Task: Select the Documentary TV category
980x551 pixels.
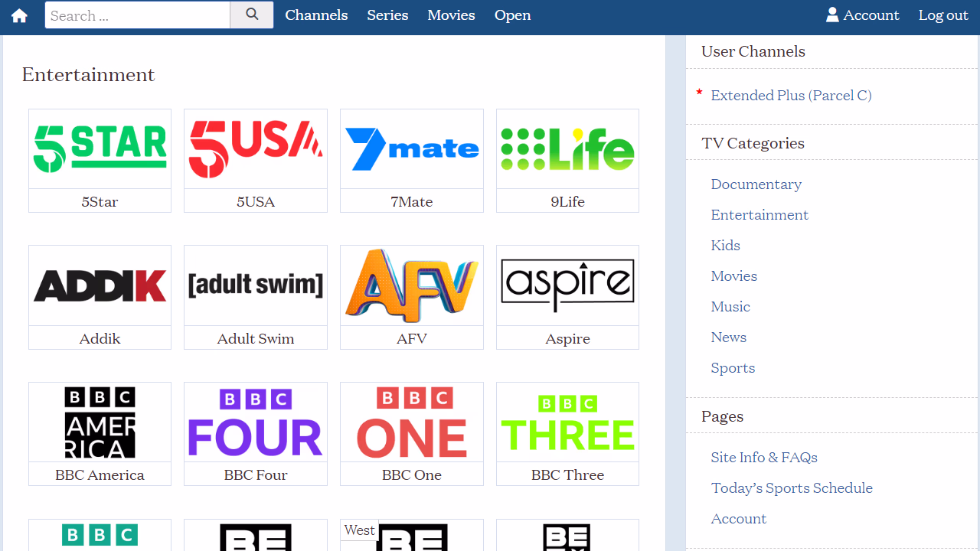Action: coord(756,184)
